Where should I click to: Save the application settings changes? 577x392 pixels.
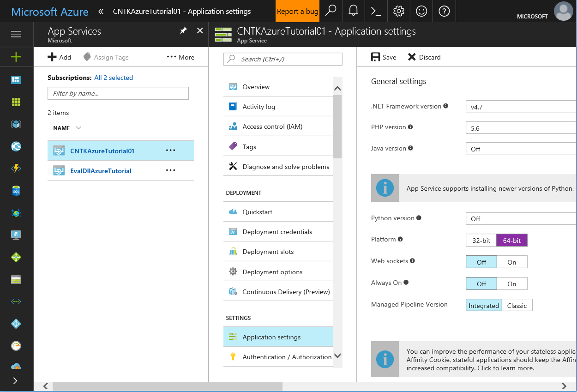(384, 57)
